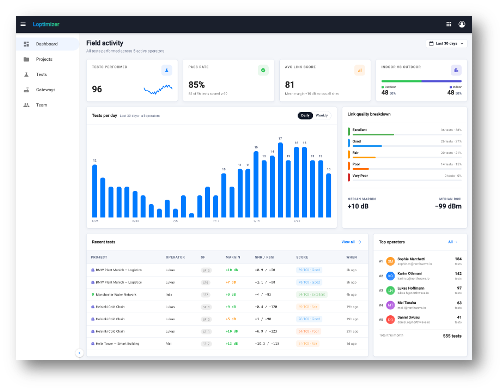503x391 pixels.
Task: Click the tallest bar in Tests per day chart
Action: pos(280,180)
